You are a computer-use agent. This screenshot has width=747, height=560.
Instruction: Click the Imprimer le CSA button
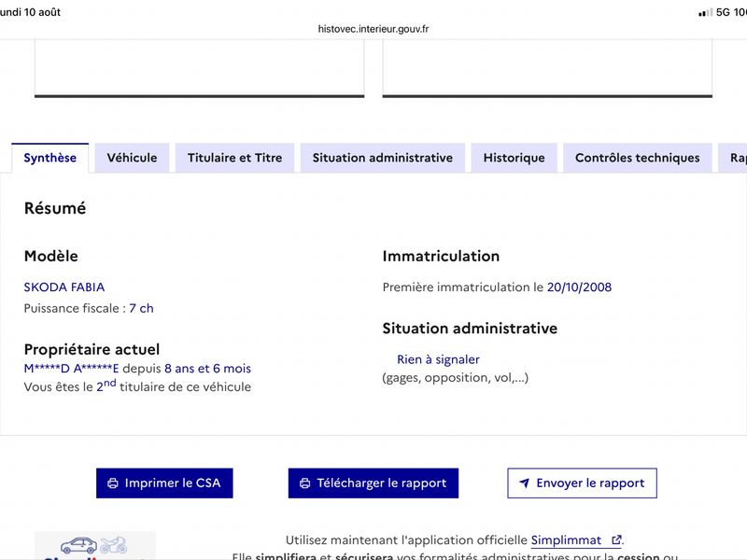point(164,483)
